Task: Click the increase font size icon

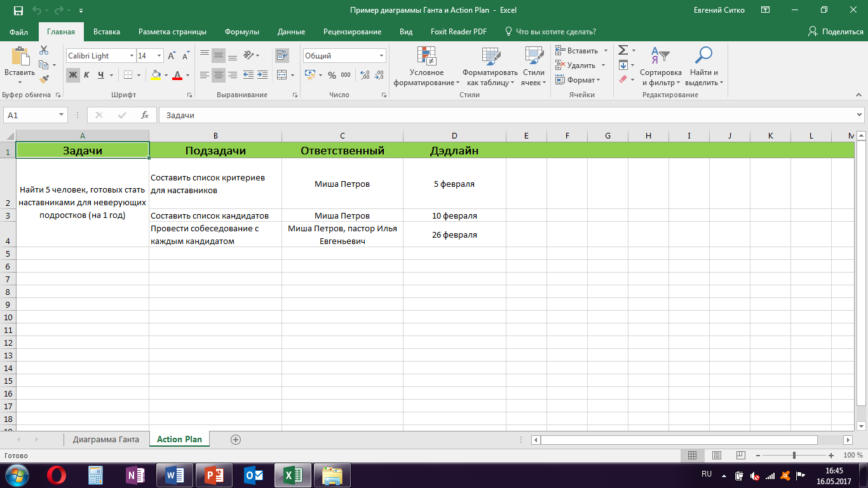Action: coord(172,56)
